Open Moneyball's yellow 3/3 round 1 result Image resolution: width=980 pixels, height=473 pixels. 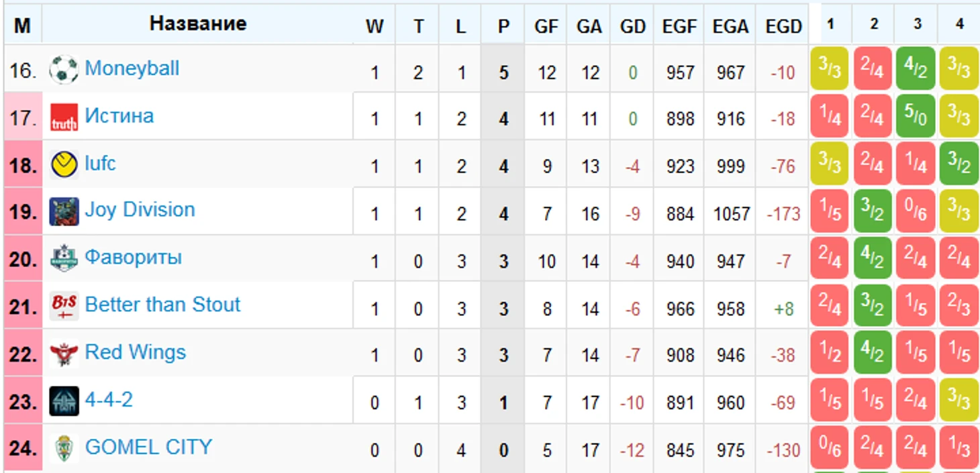(830, 68)
